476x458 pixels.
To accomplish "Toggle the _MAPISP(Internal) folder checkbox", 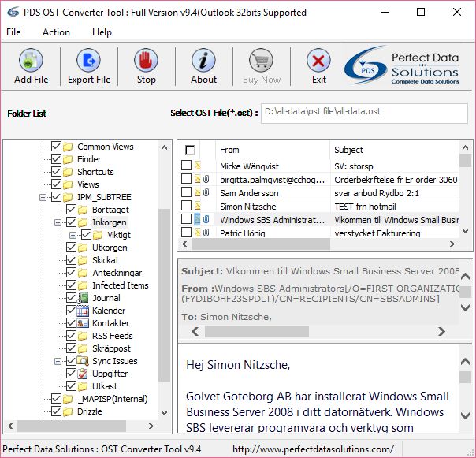I will click(56, 398).
